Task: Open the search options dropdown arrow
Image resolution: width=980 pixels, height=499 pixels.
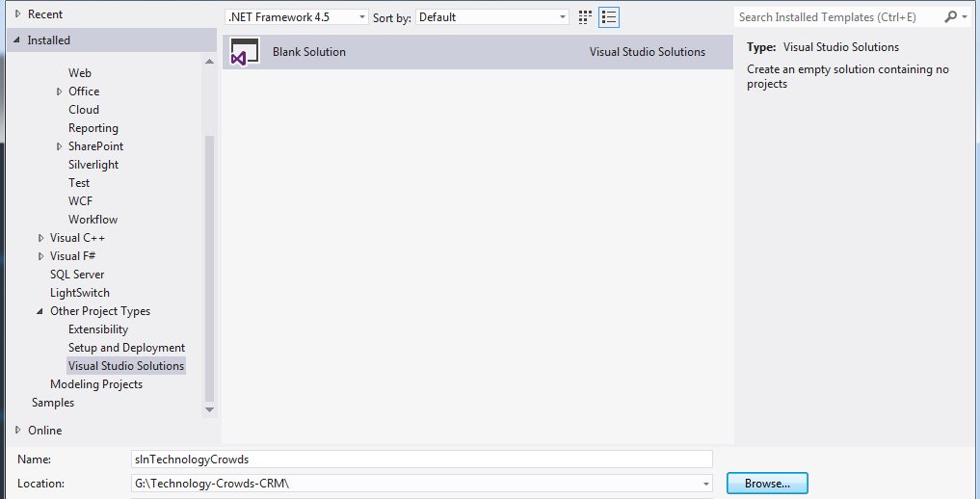Action: tap(965, 17)
